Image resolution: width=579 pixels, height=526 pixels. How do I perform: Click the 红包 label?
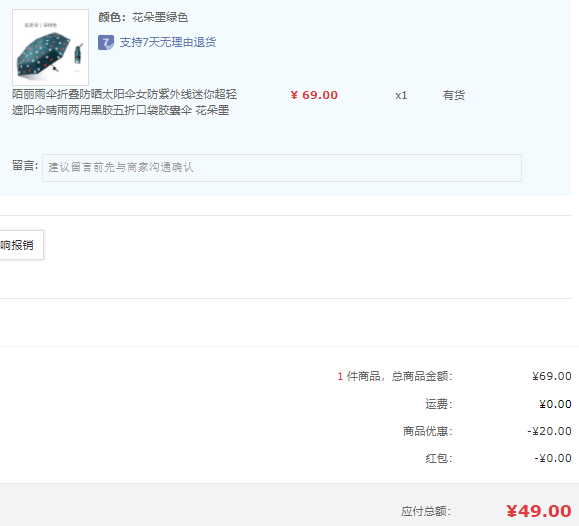tap(439, 458)
